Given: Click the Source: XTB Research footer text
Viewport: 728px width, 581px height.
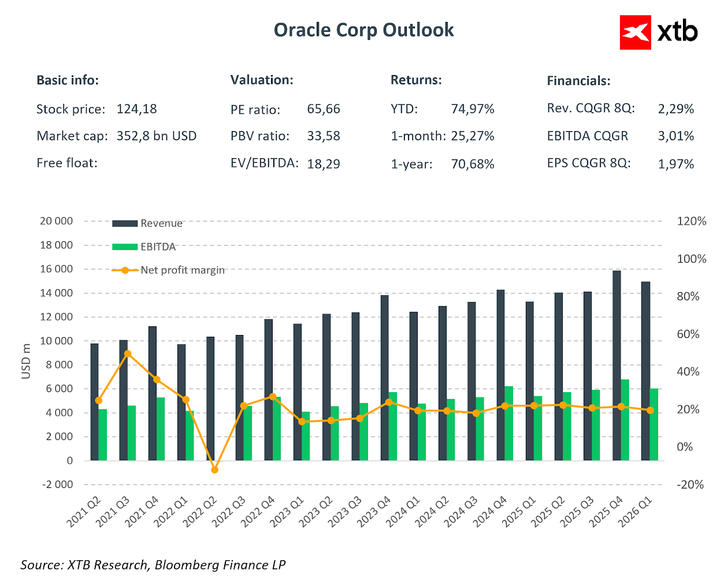Looking at the screenshot, I should coord(153,565).
